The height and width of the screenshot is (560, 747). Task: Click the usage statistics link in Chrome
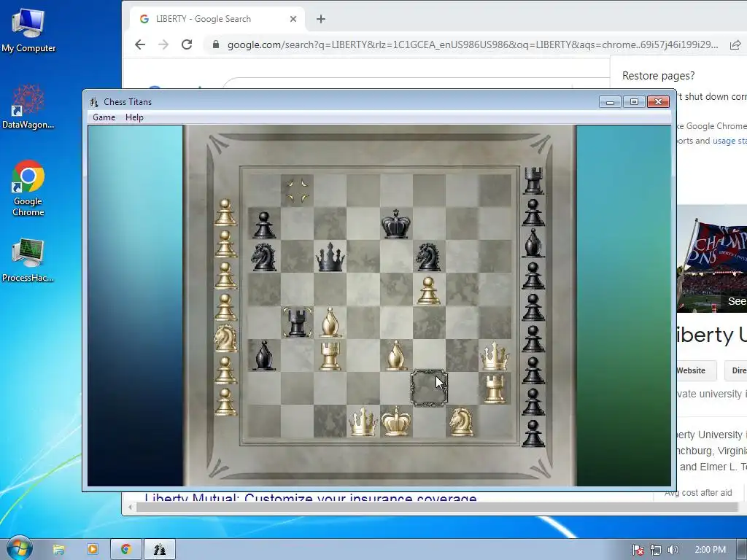[x=729, y=141]
